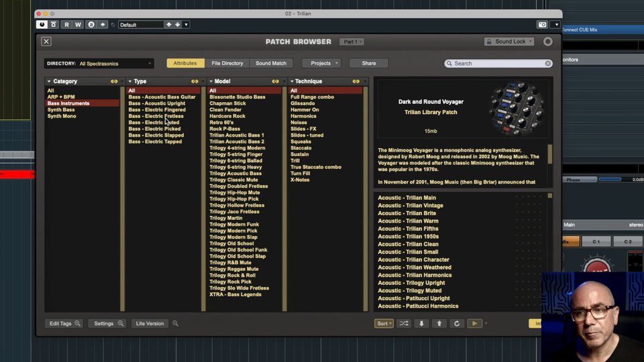
Task: Open the audition options arrow beside play
Action: 486,323
